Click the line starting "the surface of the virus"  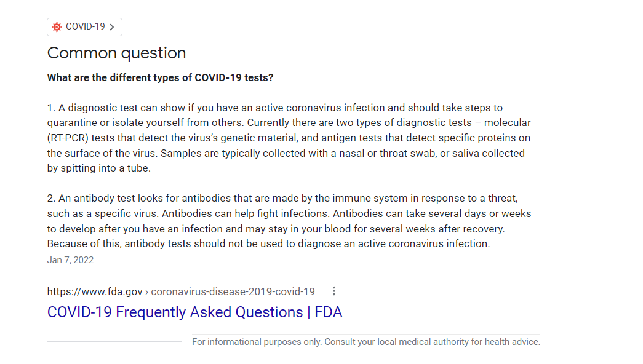pyautogui.click(x=286, y=153)
